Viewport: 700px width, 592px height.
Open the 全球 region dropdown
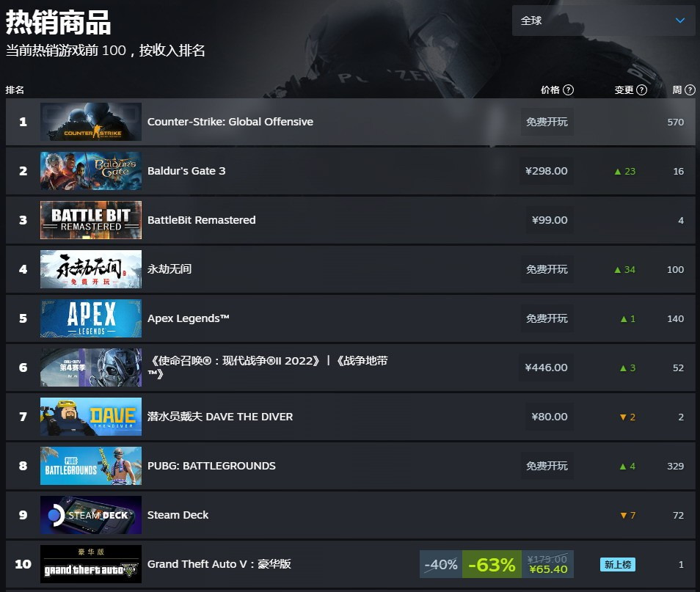[604, 21]
